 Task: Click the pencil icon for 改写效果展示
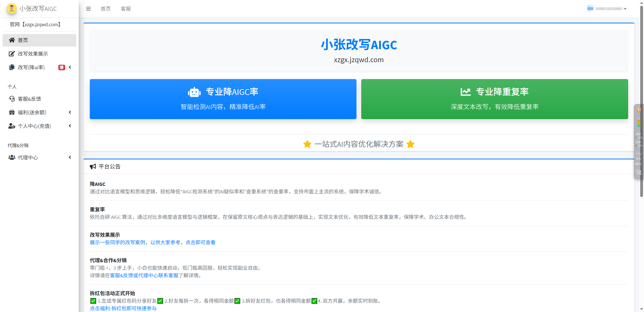pyautogui.click(x=12, y=54)
